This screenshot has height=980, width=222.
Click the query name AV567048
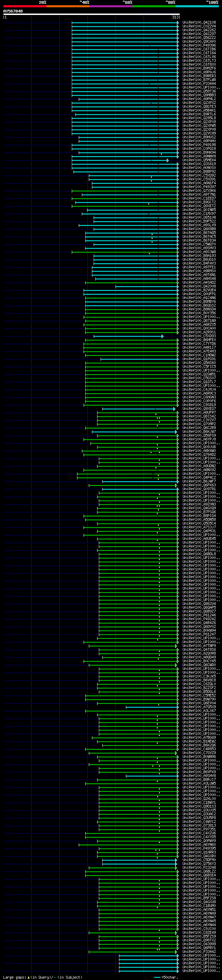[13, 11]
